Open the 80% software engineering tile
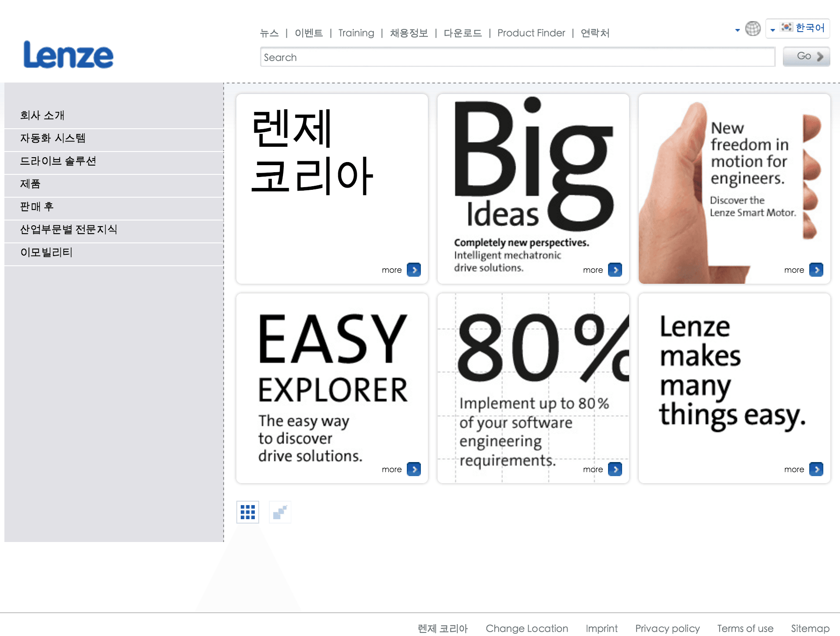 pos(533,388)
